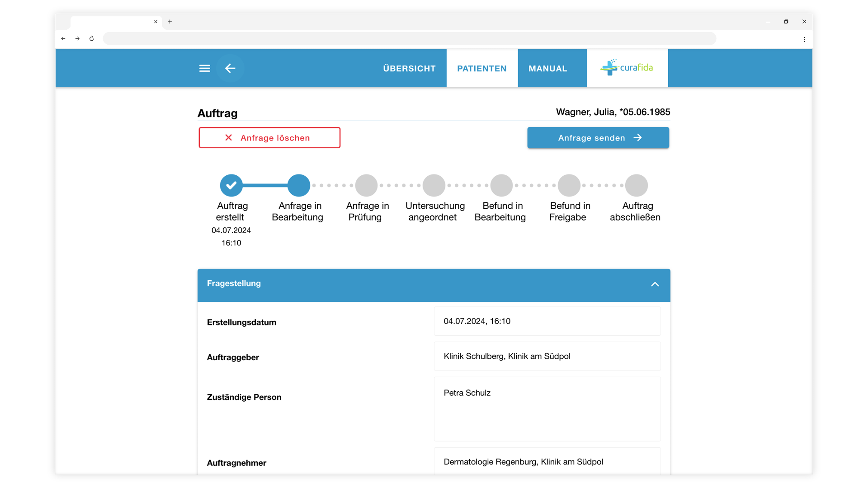This screenshot has height=488, width=868.
Task: Open the hamburger menu in the header
Action: pos(204,68)
